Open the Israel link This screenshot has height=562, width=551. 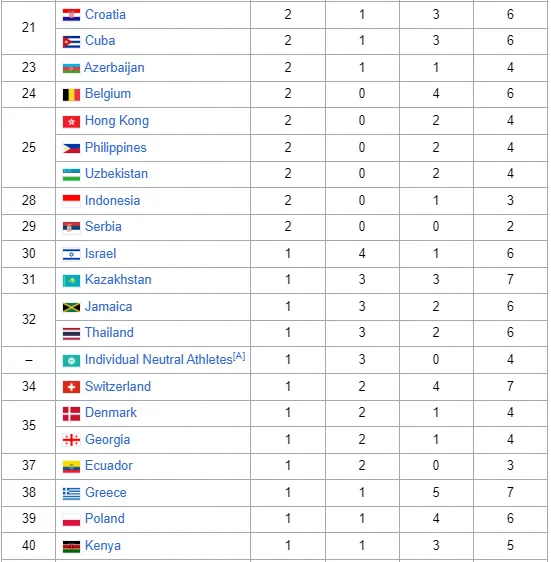[x=100, y=254]
